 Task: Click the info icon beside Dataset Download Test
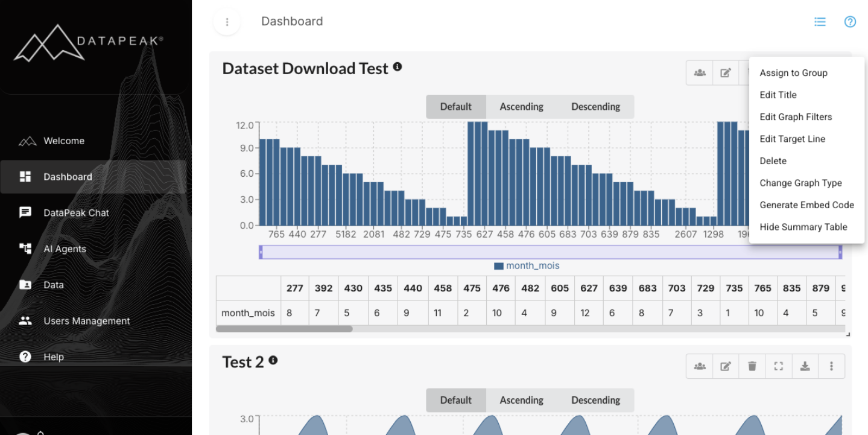click(x=397, y=67)
